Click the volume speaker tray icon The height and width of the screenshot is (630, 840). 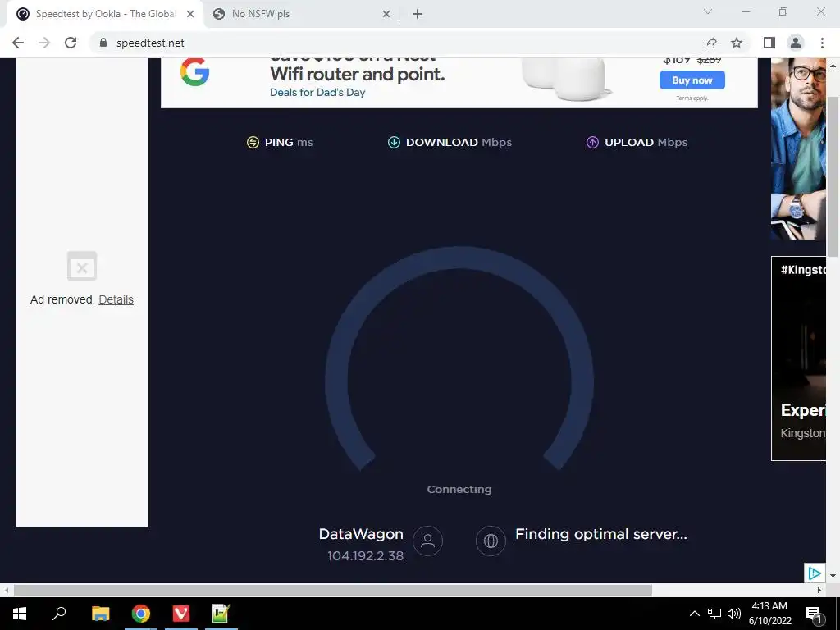pos(734,614)
